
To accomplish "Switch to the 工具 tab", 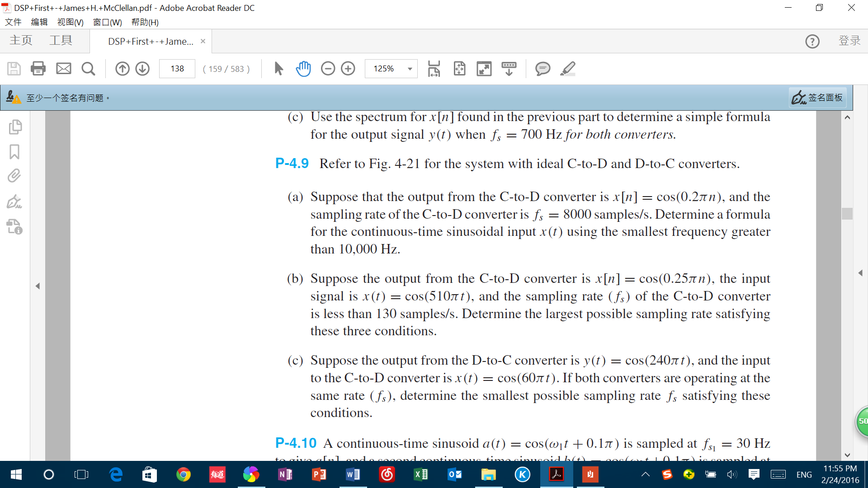I will coord(61,41).
